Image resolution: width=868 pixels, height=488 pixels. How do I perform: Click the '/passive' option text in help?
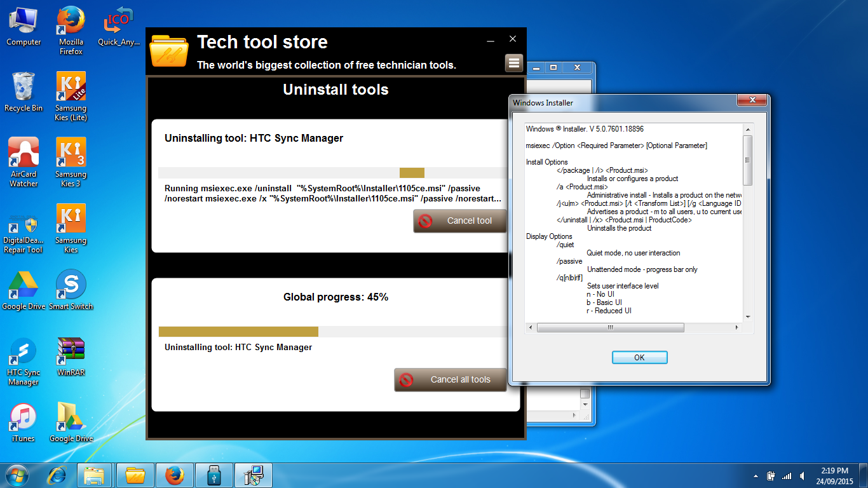click(569, 261)
